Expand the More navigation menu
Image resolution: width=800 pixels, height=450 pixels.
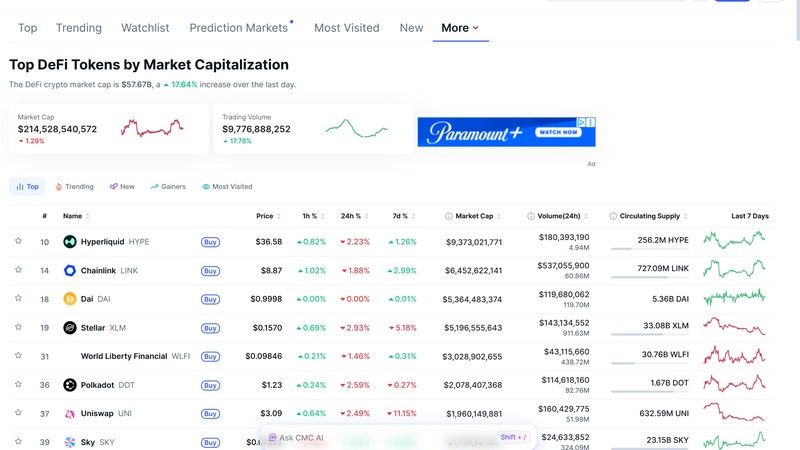460,28
